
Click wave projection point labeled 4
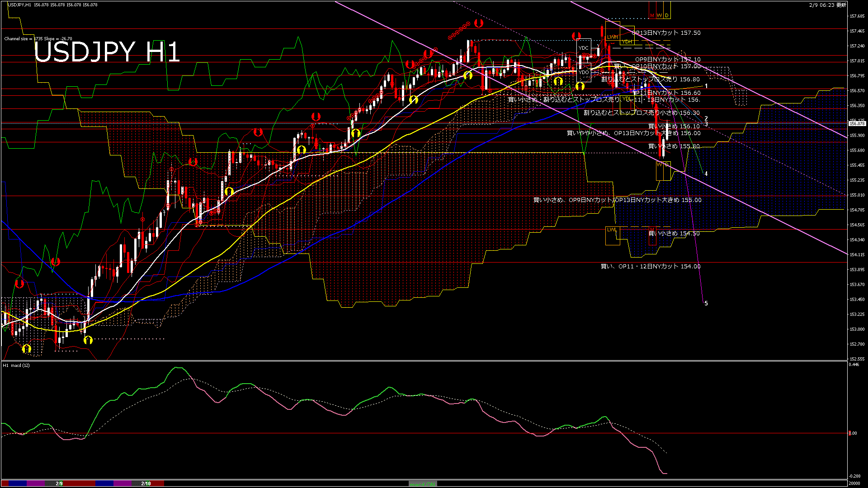click(x=706, y=174)
